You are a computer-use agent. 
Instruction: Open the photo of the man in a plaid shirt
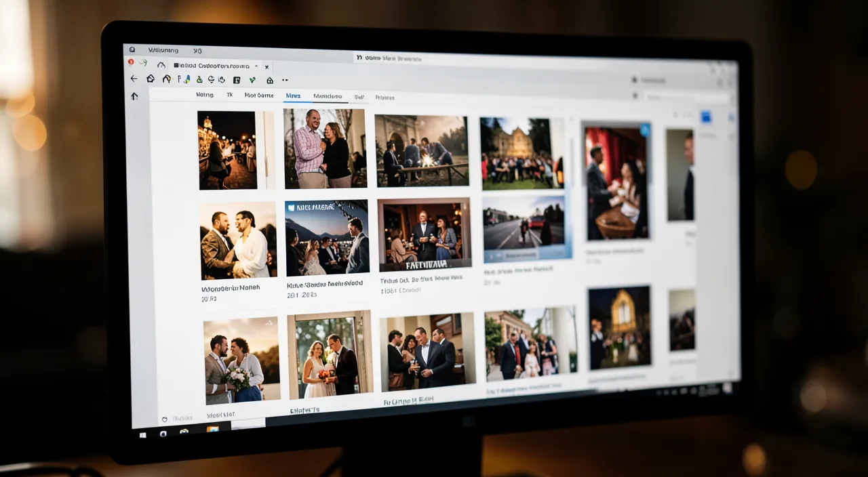coord(325,148)
